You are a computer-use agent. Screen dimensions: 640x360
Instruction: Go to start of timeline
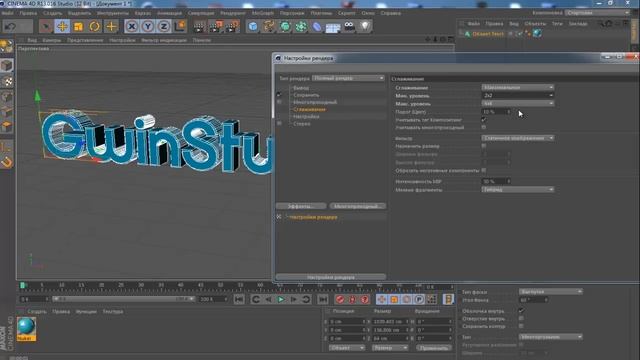pos(239,299)
